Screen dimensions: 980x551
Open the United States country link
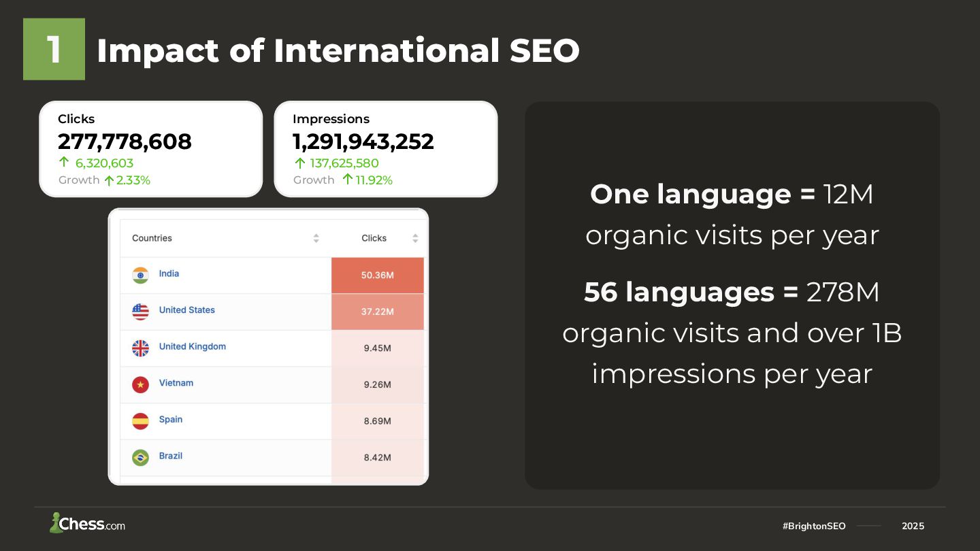pyautogui.click(x=186, y=310)
